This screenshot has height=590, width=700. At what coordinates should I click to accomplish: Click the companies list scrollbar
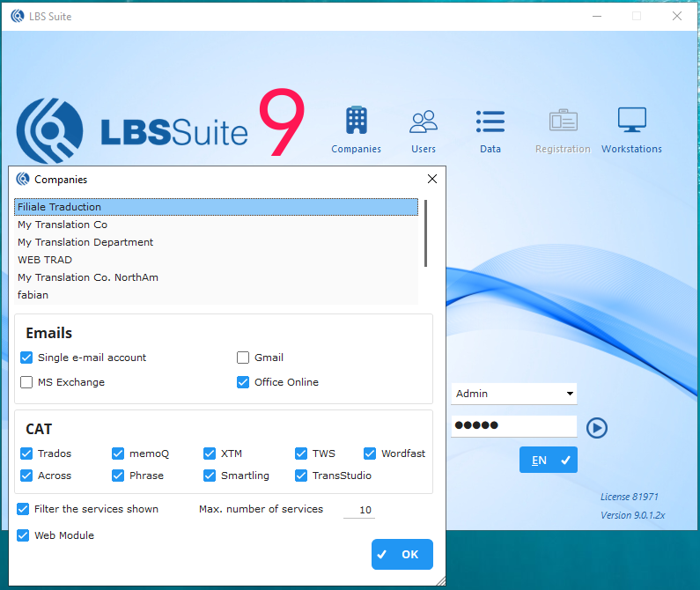tap(426, 233)
